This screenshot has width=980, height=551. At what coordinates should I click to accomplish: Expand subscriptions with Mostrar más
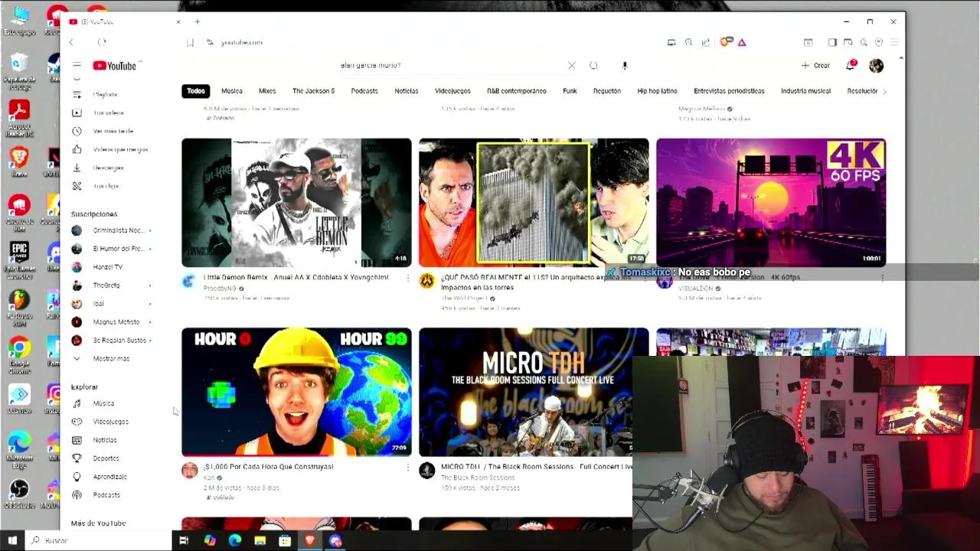tap(112, 359)
